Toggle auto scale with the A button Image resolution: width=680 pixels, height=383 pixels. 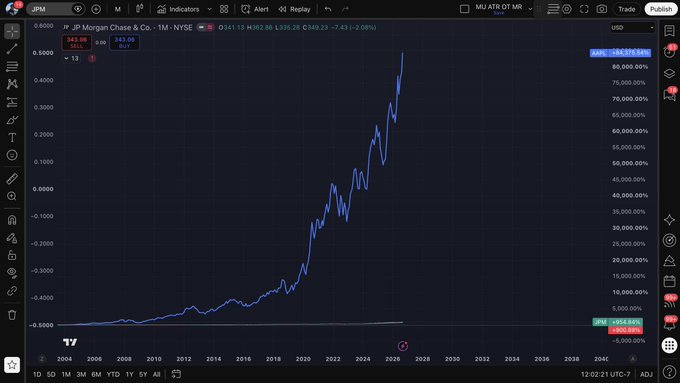click(633, 359)
